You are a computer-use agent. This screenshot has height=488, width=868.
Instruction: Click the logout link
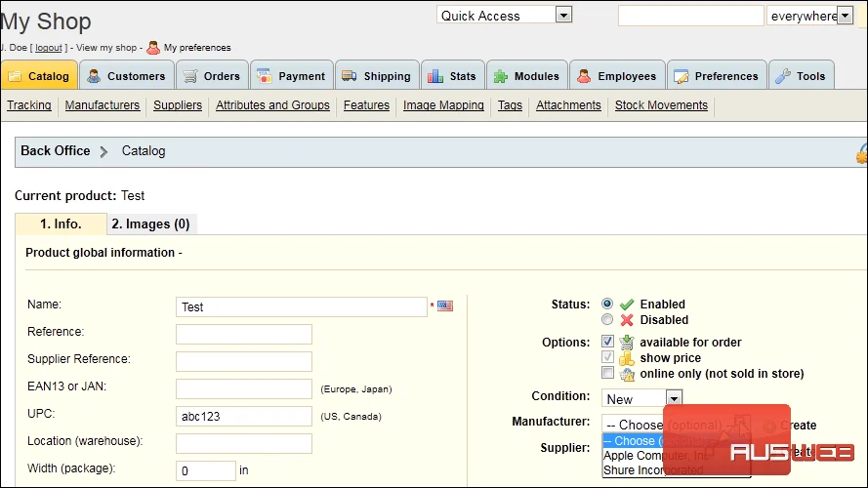[x=49, y=48]
